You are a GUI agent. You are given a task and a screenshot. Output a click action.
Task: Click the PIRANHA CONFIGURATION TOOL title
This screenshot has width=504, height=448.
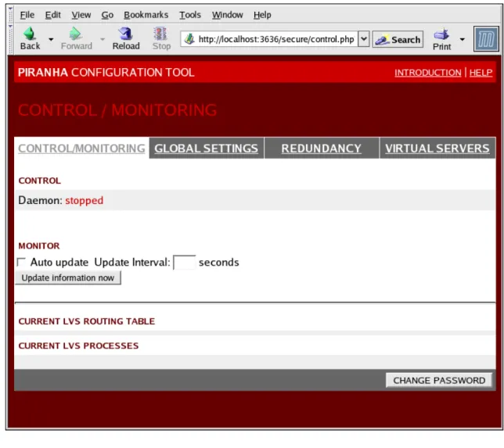pyautogui.click(x=106, y=72)
